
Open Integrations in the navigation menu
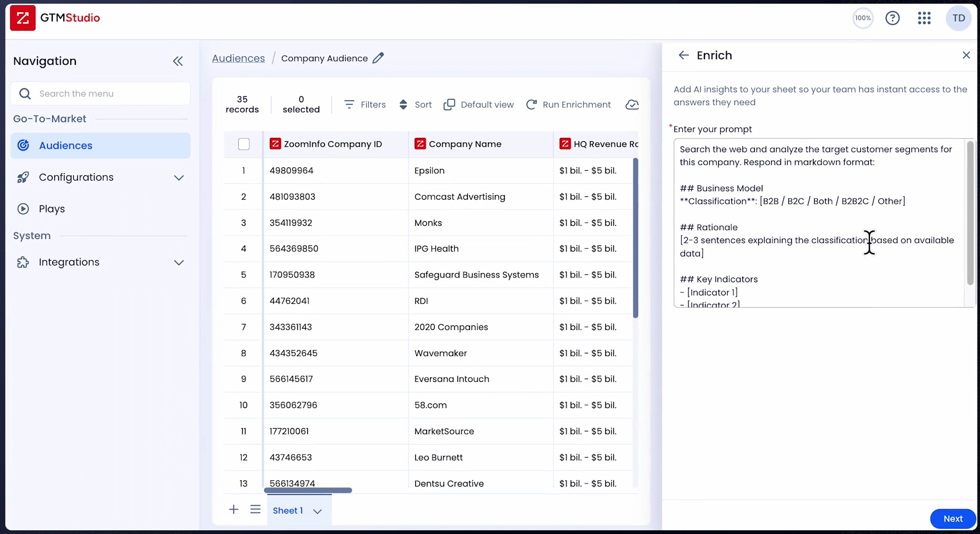click(101, 262)
